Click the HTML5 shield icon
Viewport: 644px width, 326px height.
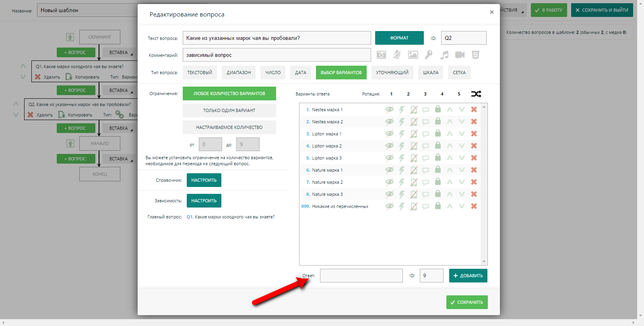[x=475, y=55]
